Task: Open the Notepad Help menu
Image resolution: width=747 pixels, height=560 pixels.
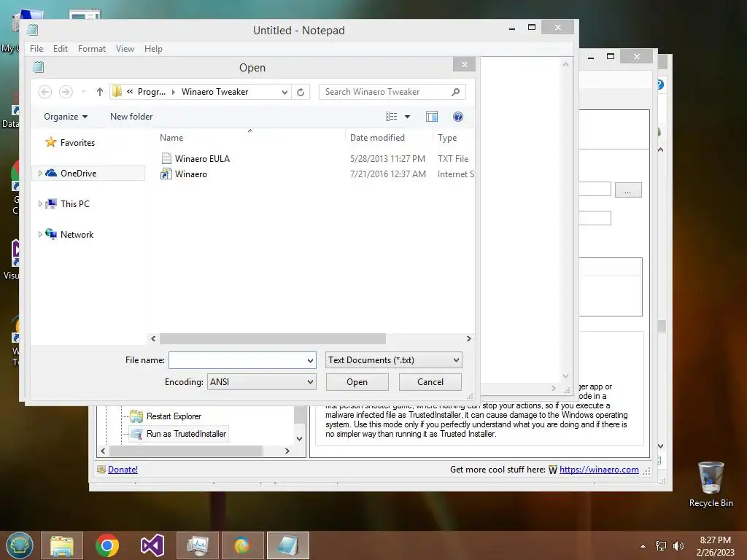Action: (153, 49)
